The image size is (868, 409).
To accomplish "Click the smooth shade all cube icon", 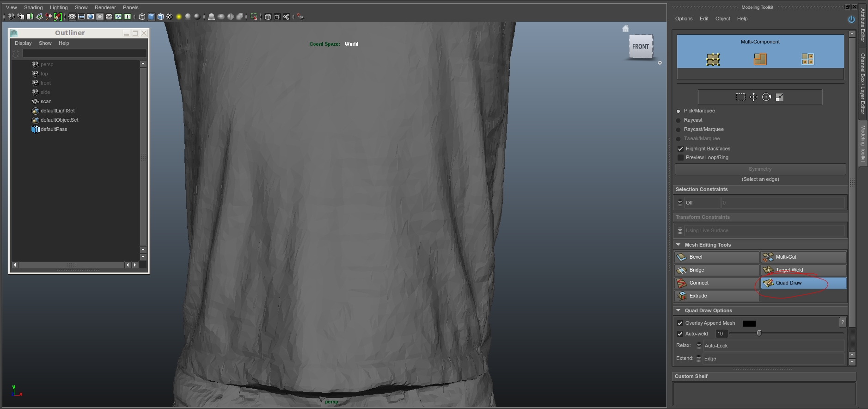I will [151, 17].
